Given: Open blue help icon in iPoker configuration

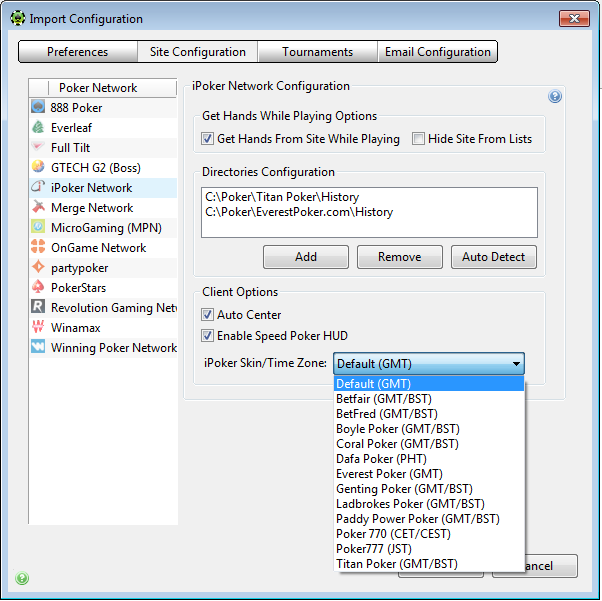Looking at the screenshot, I should pyautogui.click(x=554, y=96).
